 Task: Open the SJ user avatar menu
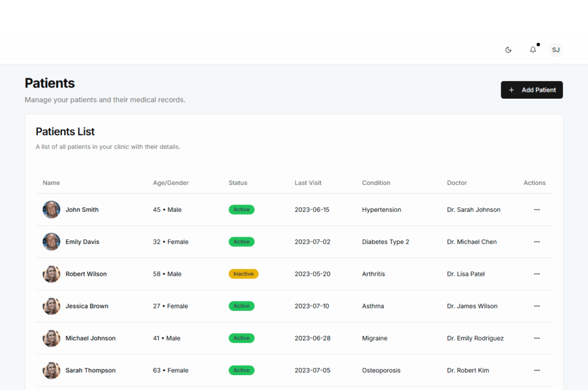555,50
